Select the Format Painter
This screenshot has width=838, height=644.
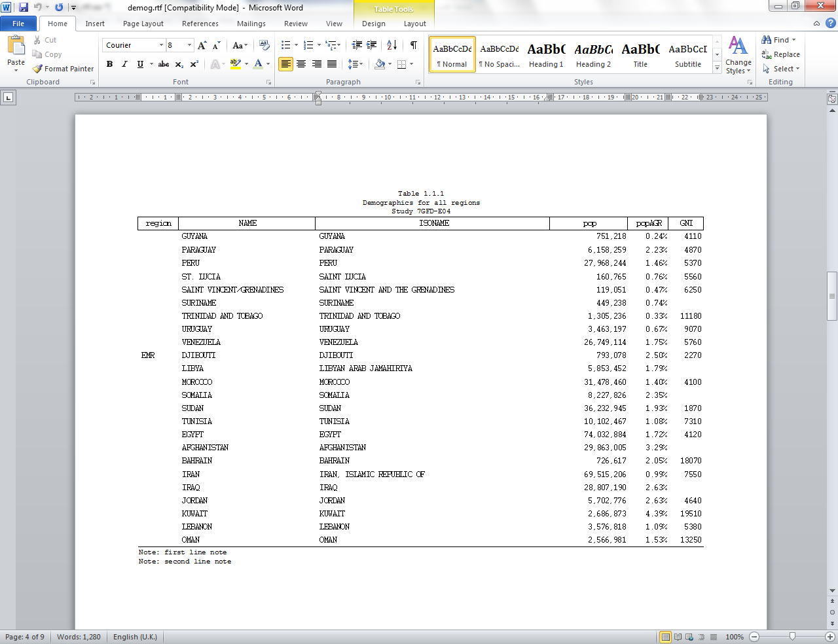(63, 68)
